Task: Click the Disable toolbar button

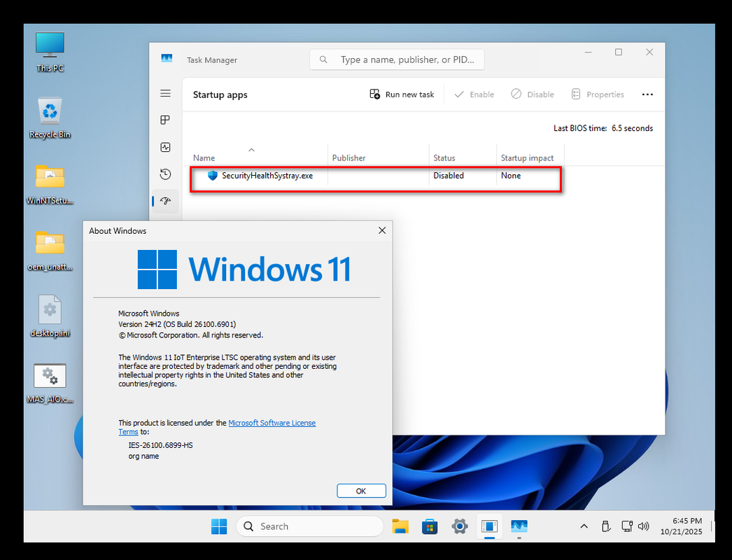Action: click(532, 94)
